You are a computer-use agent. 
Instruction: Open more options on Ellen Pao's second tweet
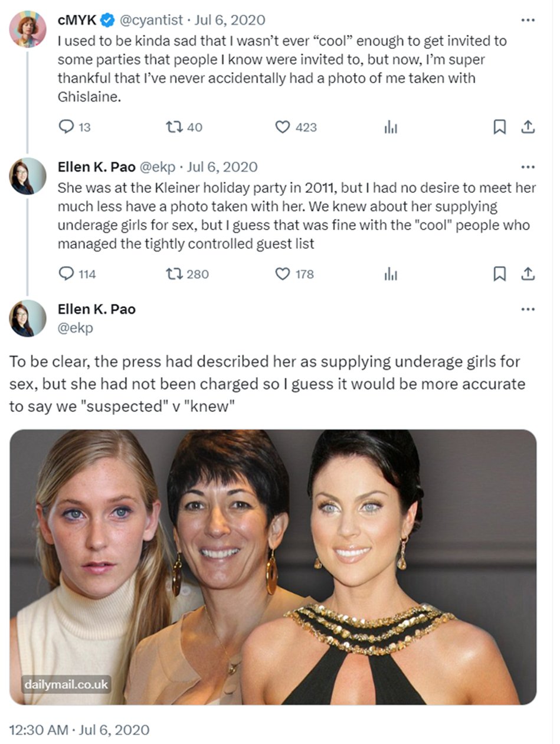(x=528, y=167)
